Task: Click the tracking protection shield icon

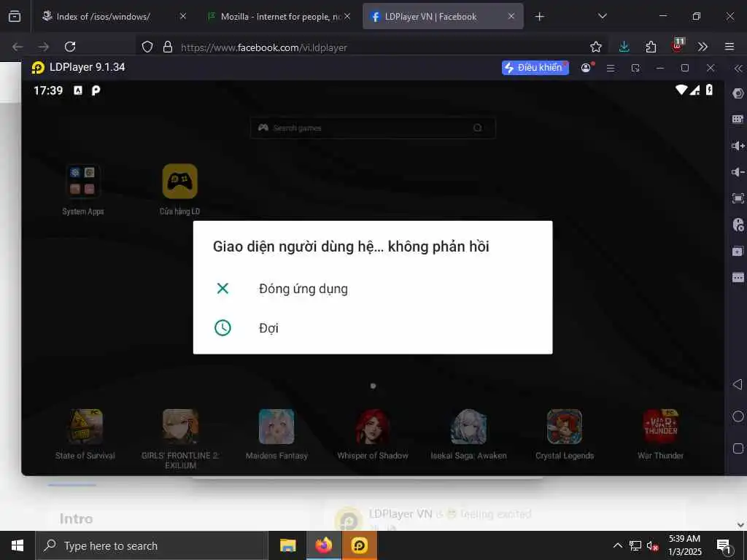Action: click(x=147, y=47)
